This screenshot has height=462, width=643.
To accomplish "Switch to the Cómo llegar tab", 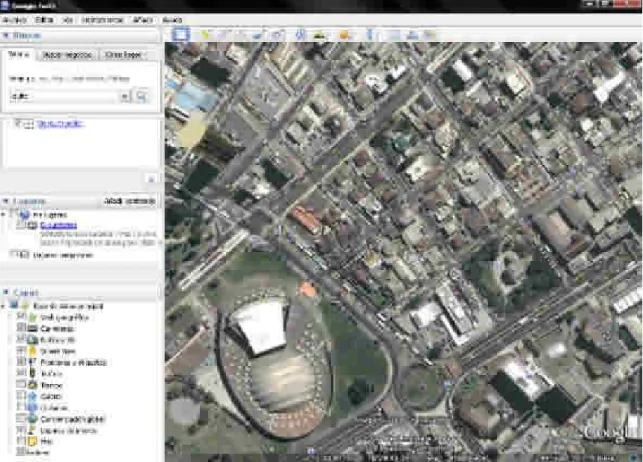I will click(x=123, y=55).
